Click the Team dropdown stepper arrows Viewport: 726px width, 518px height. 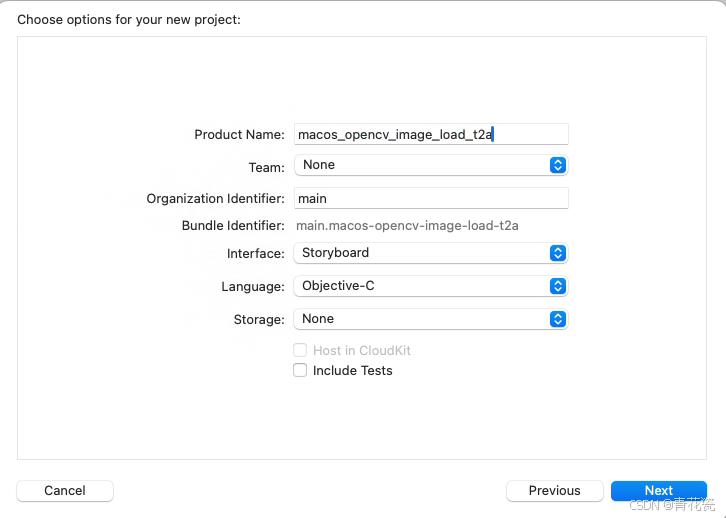coord(558,165)
